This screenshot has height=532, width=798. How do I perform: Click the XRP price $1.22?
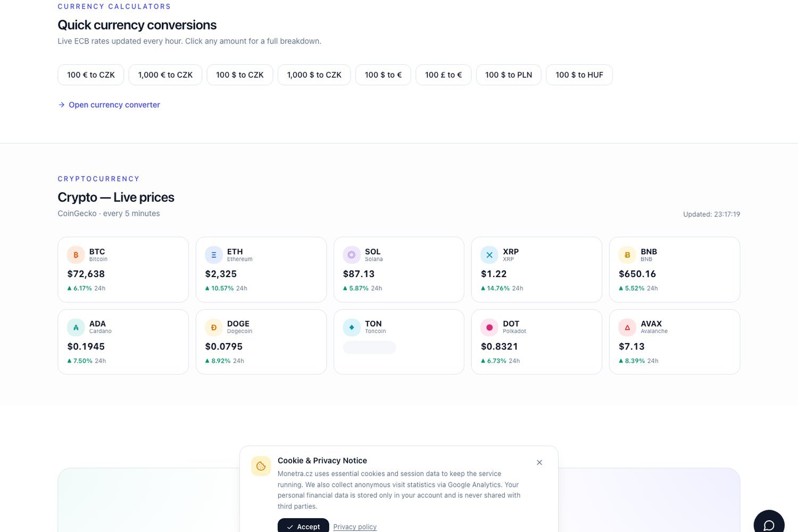(494, 274)
